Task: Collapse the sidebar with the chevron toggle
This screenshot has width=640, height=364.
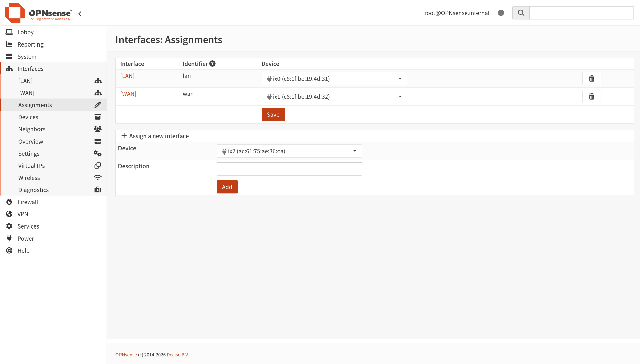Action: tap(80, 14)
